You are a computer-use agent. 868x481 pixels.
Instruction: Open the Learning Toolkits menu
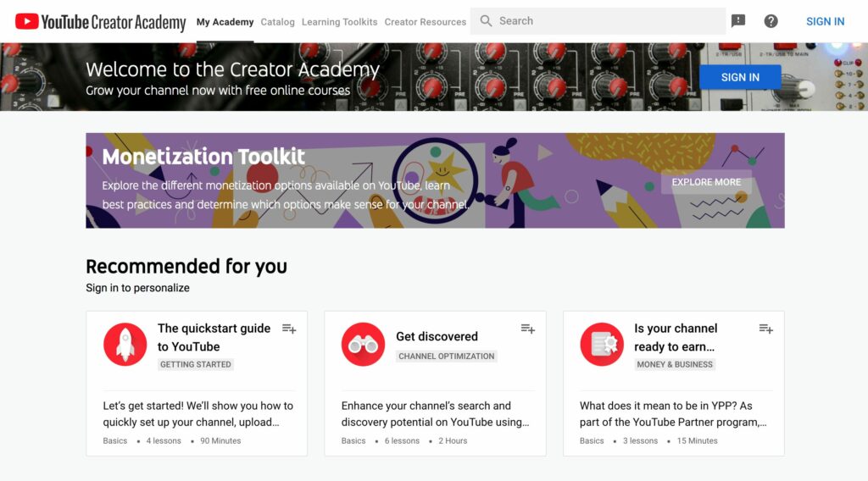339,22
